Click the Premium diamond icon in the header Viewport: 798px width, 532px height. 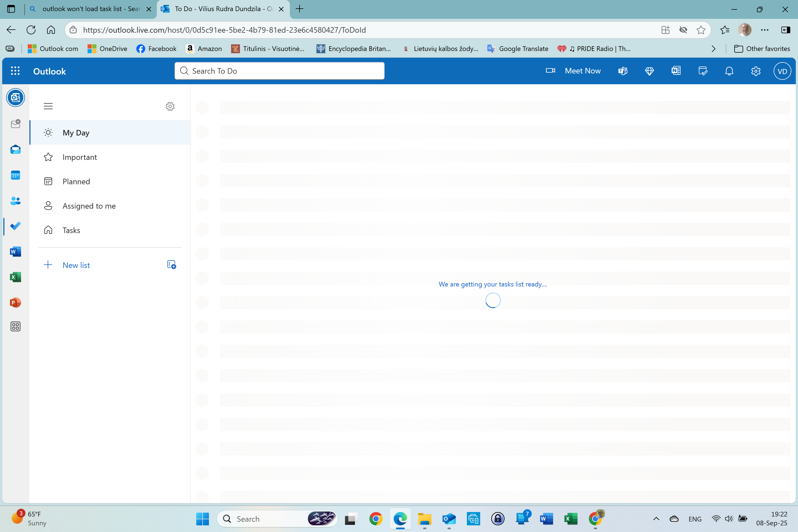point(649,71)
